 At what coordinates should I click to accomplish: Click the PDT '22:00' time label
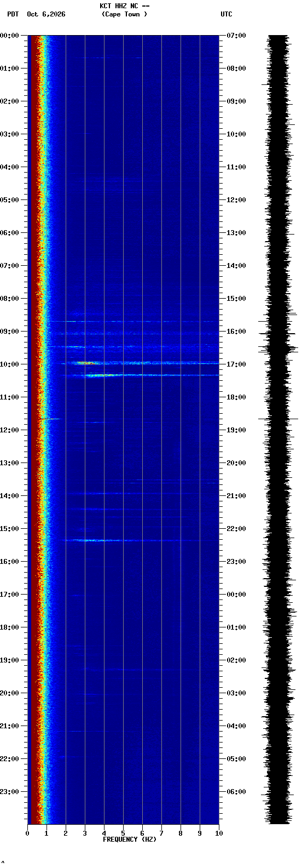(10, 759)
